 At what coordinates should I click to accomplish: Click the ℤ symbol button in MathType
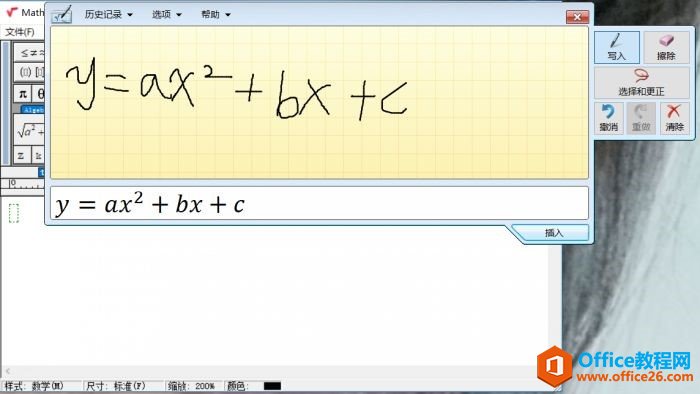click(21, 156)
